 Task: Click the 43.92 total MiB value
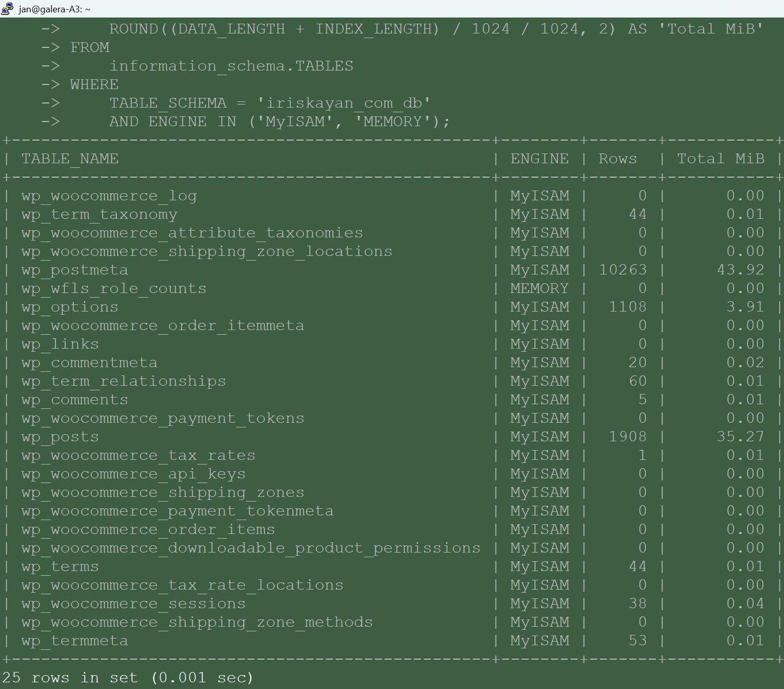click(x=740, y=270)
